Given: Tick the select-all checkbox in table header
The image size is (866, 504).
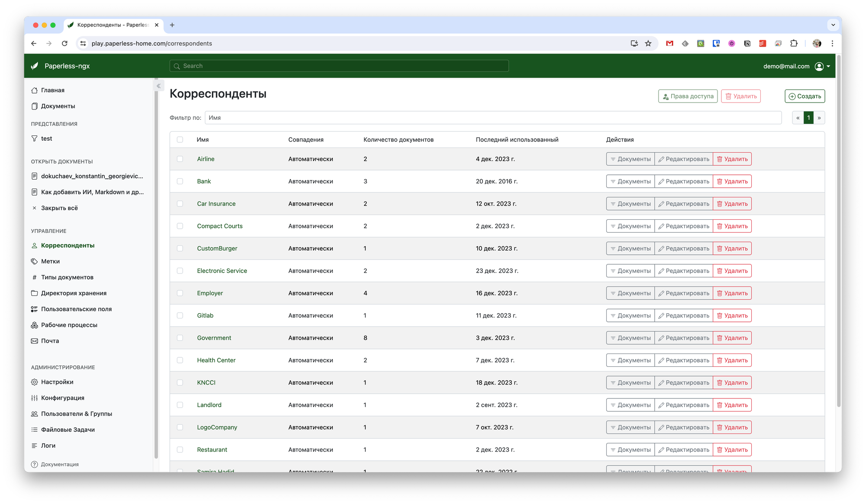Looking at the screenshot, I should tap(180, 139).
